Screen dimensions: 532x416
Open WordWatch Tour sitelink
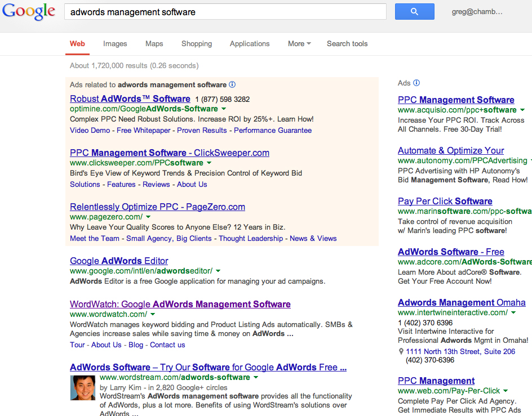coord(77,345)
